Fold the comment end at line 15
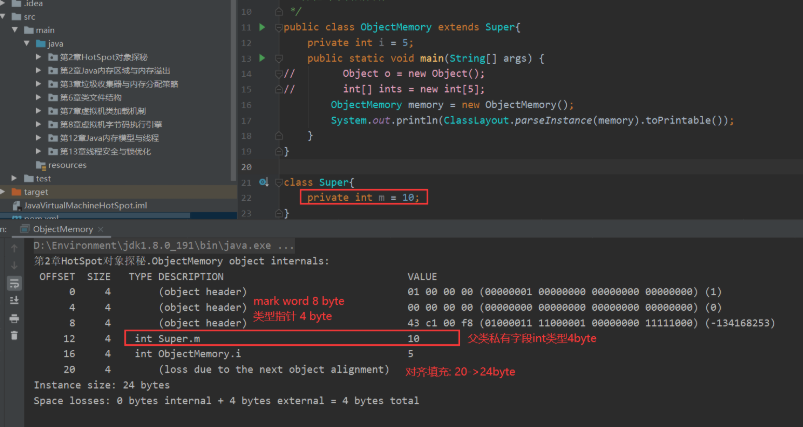The width and height of the screenshot is (803, 427). pos(279,89)
